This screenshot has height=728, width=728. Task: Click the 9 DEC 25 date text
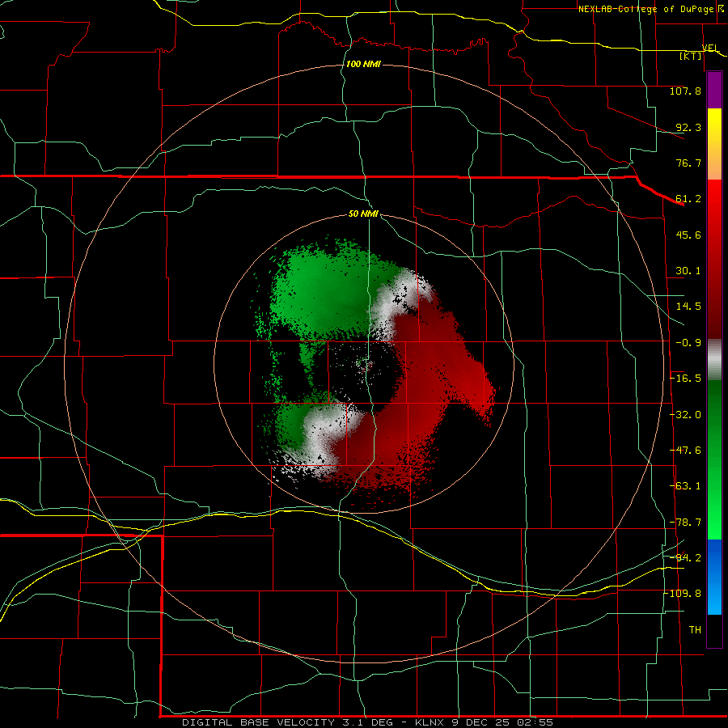pyautogui.click(x=483, y=722)
